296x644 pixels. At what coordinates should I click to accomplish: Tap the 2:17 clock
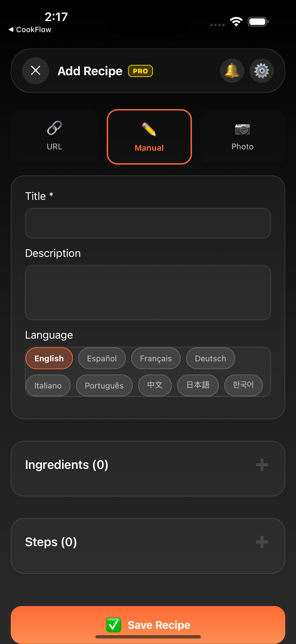(56, 17)
